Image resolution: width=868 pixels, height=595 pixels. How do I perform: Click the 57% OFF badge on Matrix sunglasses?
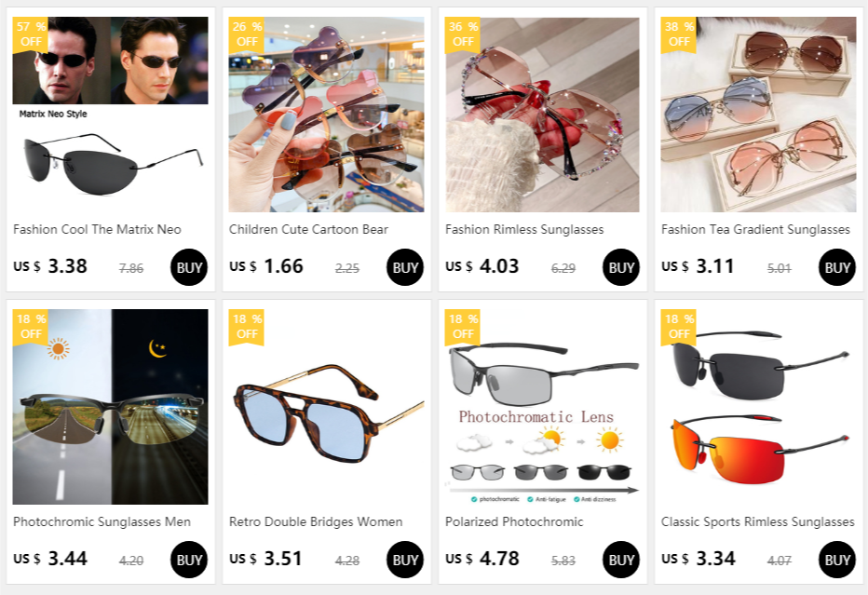pyautogui.click(x=31, y=34)
